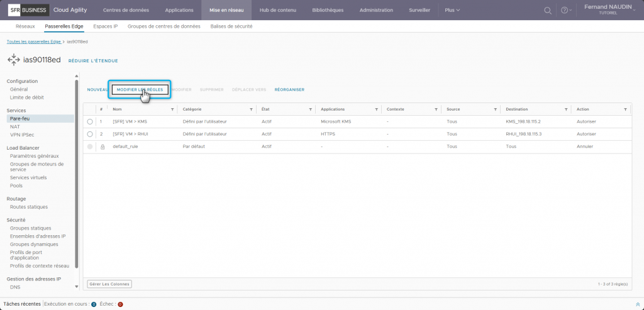
Task: Open the Centres de données menu
Action: [x=125, y=11]
